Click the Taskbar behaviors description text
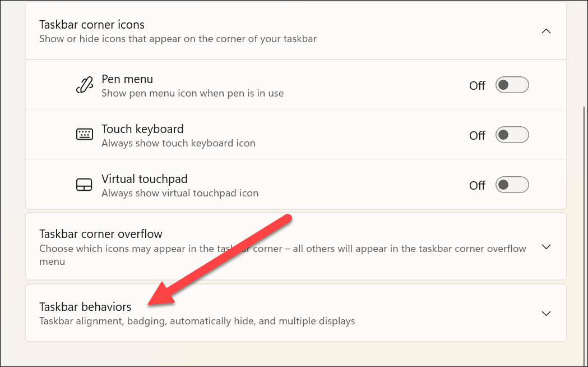The height and width of the screenshot is (367, 588). point(197,321)
